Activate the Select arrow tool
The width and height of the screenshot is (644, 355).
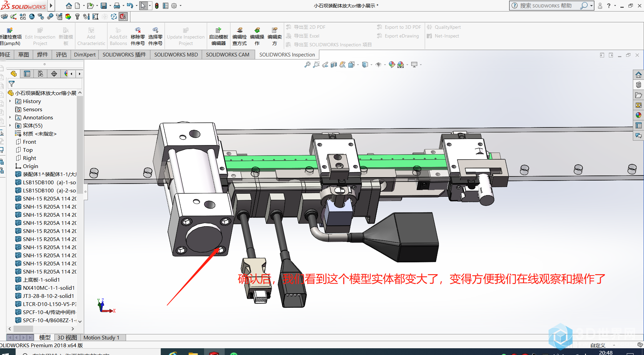coord(143,6)
